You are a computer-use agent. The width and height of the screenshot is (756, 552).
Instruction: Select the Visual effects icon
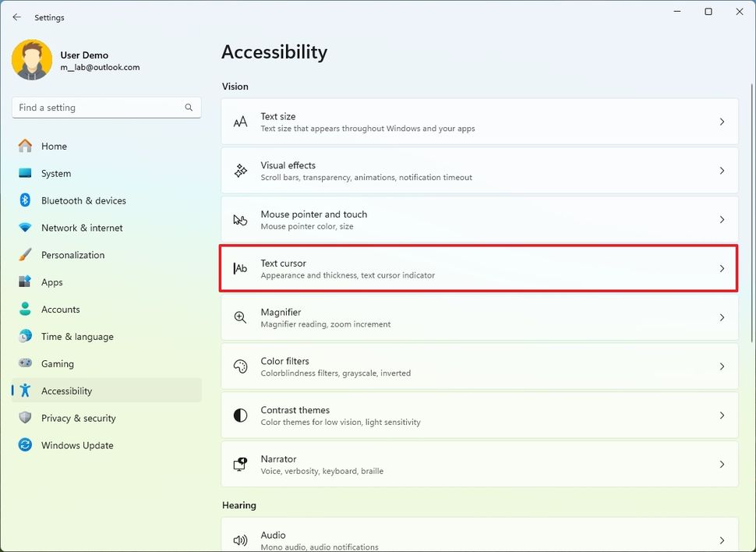pyautogui.click(x=240, y=171)
